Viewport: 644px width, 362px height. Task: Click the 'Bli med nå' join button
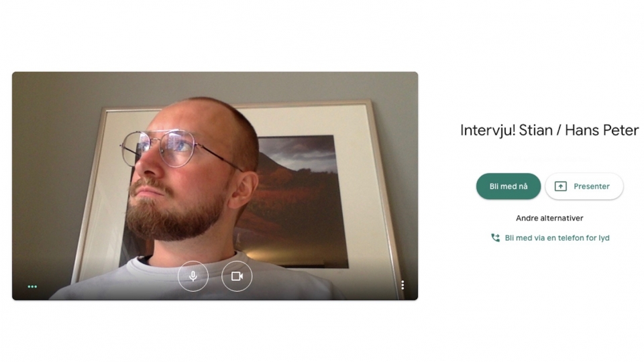click(x=508, y=186)
